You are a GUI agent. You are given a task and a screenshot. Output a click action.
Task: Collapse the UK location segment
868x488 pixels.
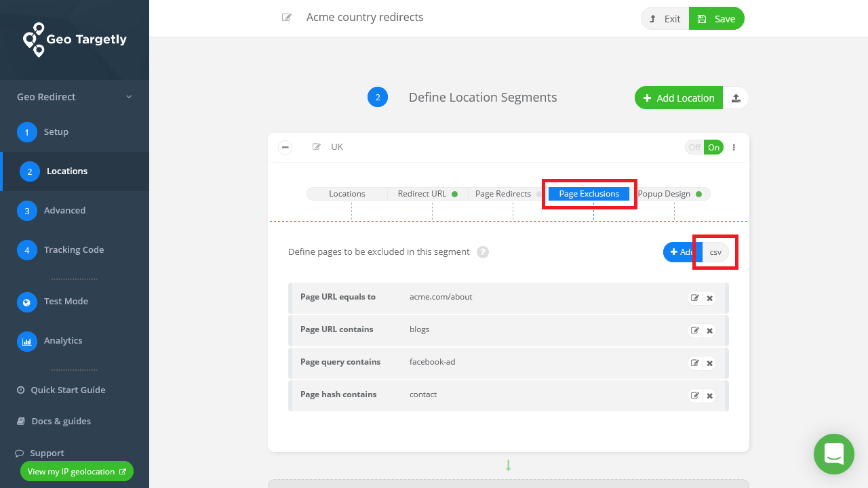285,146
